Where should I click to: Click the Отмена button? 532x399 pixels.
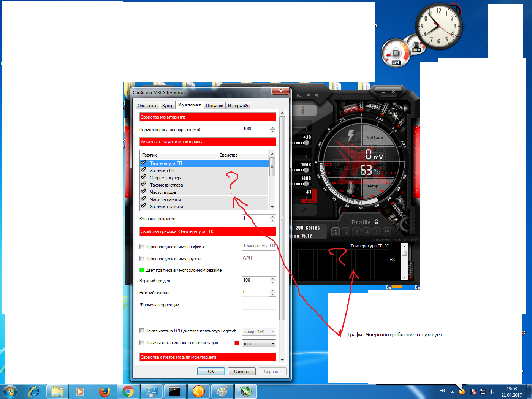coord(242,372)
